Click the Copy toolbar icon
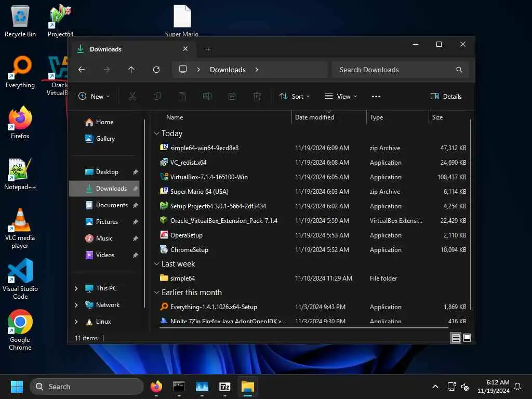The image size is (532, 399). [x=157, y=96]
